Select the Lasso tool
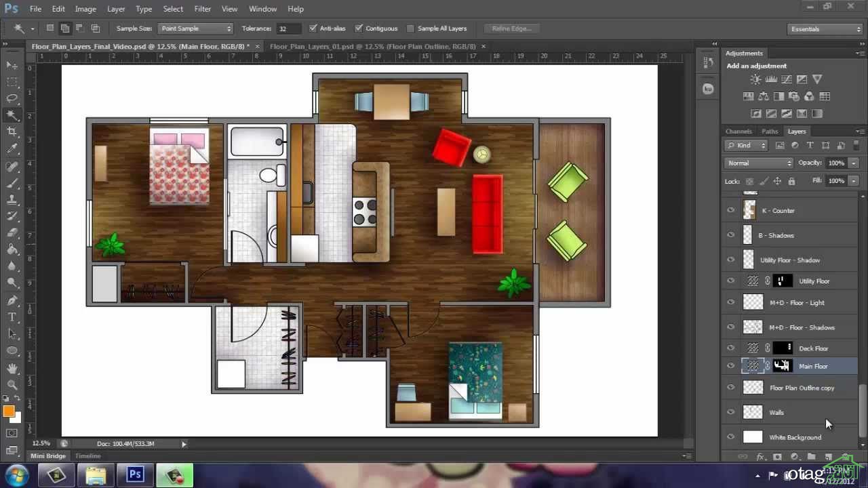The width and height of the screenshot is (868, 488). [x=12, y=98]
